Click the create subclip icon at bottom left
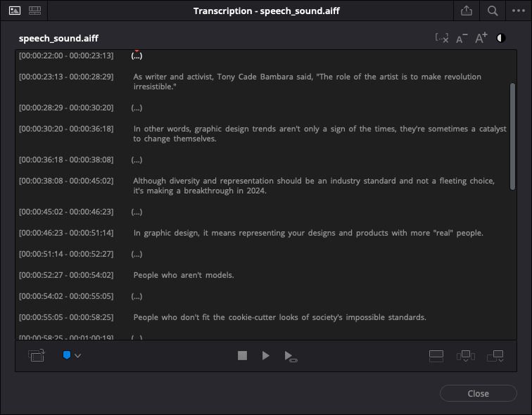The height and width of the screenshot is (415, 532). click(x=36, y=356)
